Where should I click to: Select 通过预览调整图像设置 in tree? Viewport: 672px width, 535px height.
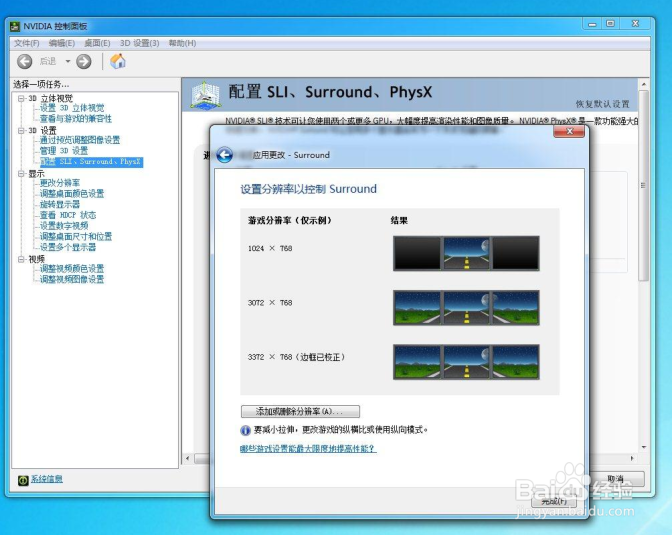[80, 140]
